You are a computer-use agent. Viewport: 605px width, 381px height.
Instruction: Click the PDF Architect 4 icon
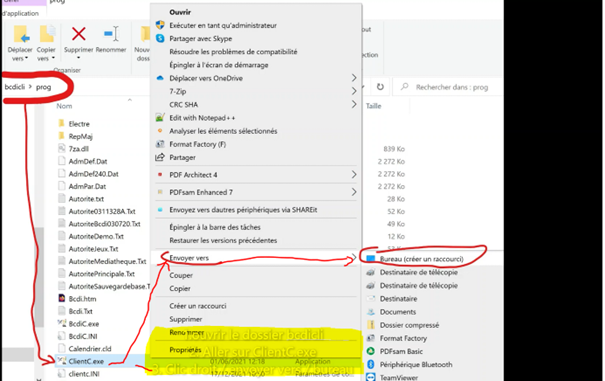(x=160, y=174)
